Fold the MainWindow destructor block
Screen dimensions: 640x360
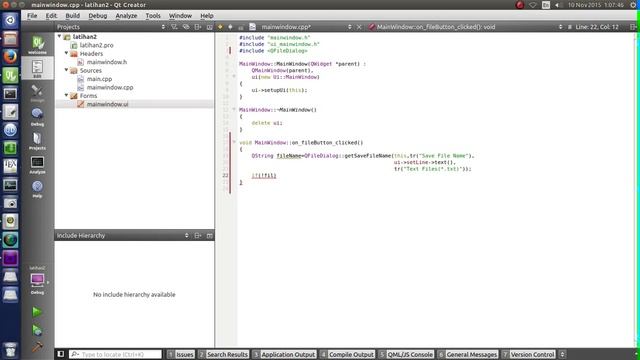click(234, 109)
